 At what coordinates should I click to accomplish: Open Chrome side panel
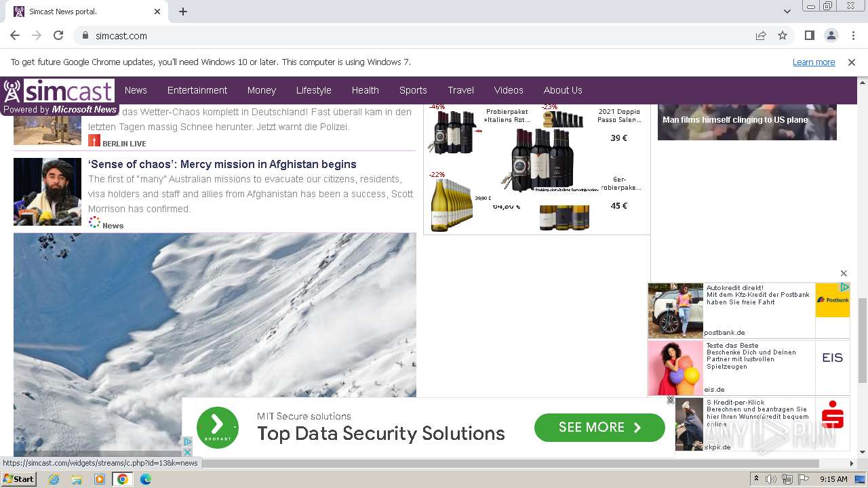(809, 36)
